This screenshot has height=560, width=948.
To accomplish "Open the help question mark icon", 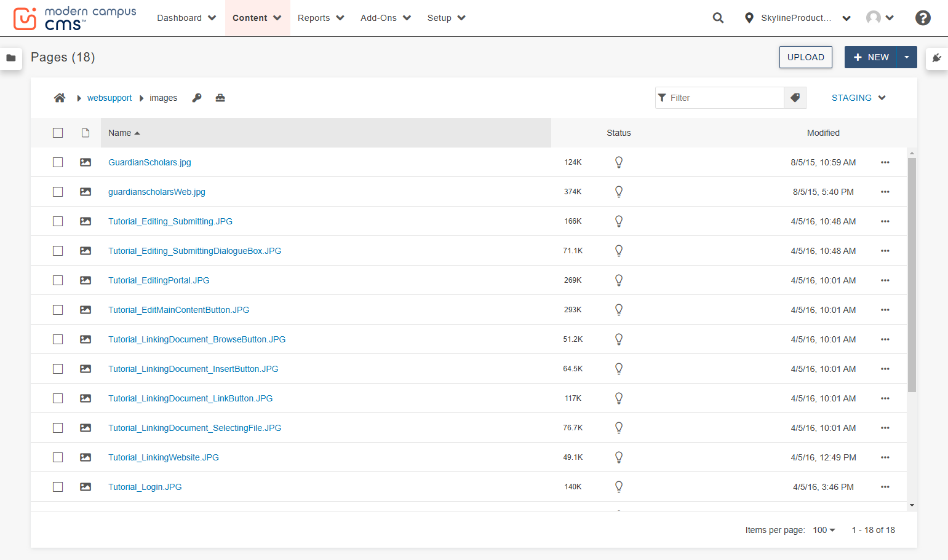I will click(x=923, y=18).
